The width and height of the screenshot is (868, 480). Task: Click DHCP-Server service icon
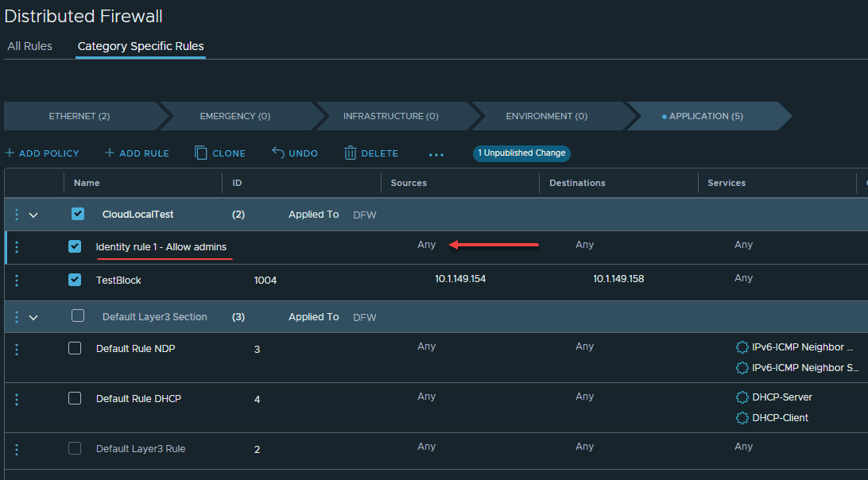[x=742, y=397]
